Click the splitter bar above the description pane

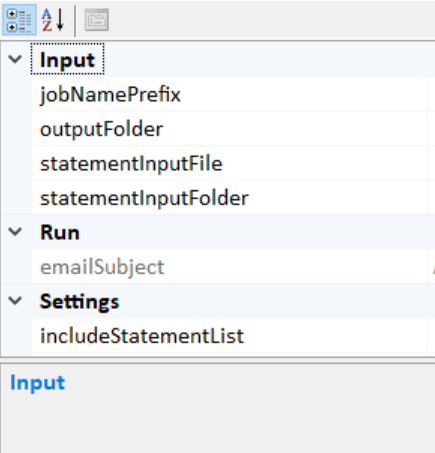(x=217, y=360)
